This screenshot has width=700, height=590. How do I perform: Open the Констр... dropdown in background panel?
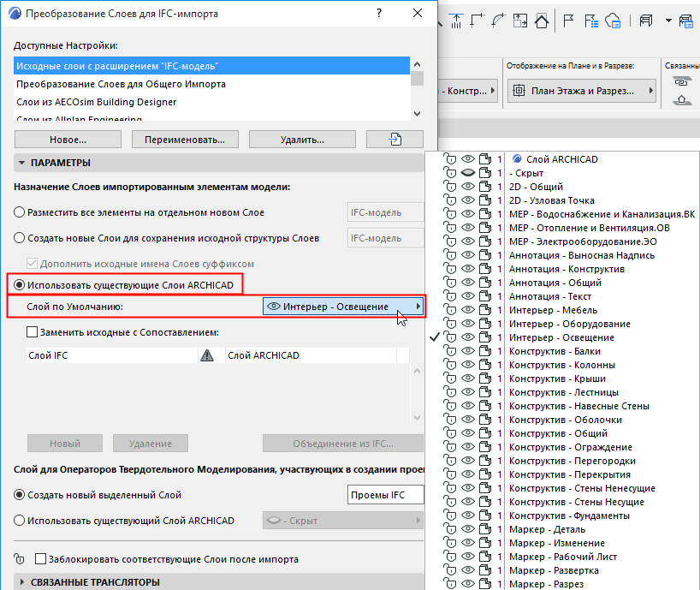click(468, 91)
